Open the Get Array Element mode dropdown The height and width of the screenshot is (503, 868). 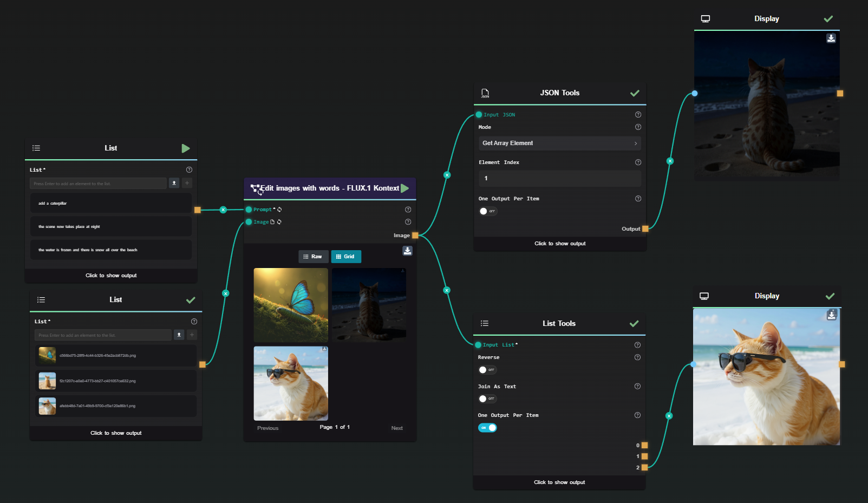click(560, 143)
